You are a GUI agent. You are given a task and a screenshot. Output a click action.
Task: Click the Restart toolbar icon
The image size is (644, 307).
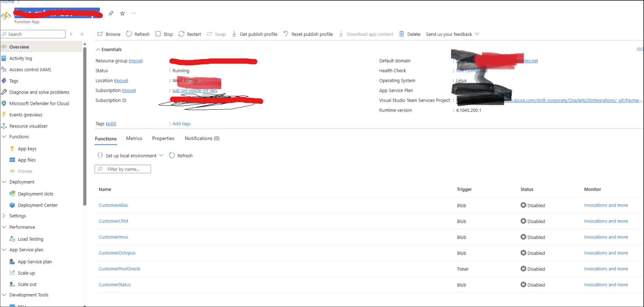pos(181,34)
